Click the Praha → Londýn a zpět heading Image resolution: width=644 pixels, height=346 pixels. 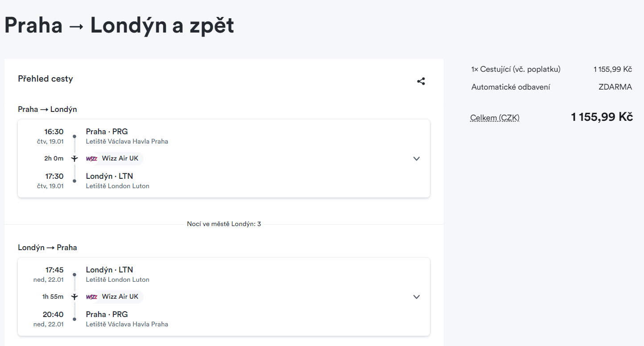tap(119, 25)
